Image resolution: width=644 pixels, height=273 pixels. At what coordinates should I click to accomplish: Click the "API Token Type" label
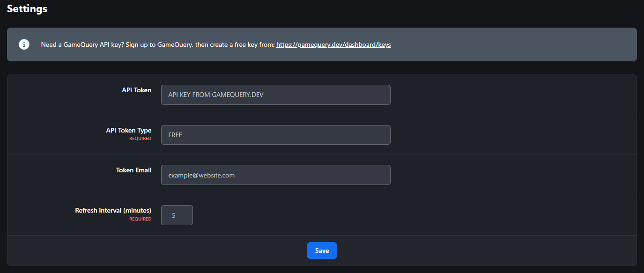pos(129,130)
